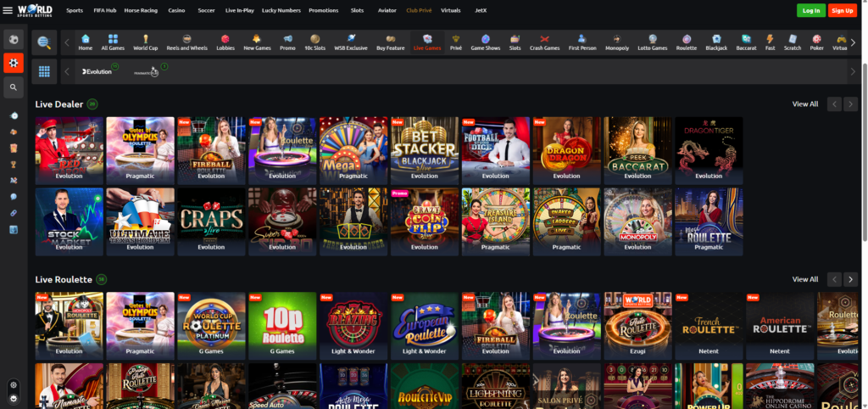Open European Roulette game thumbnail

click(x=425, y=326)
